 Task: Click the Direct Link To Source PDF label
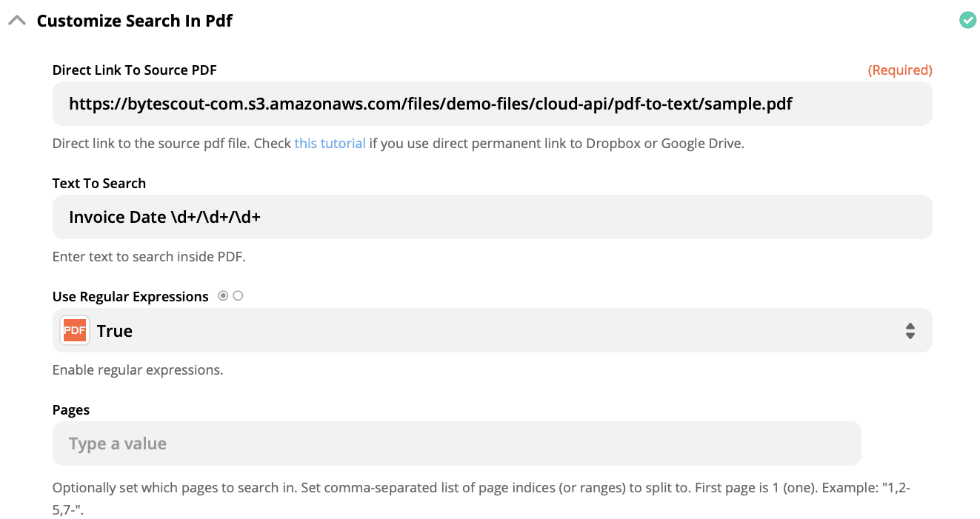click(134, 70)
